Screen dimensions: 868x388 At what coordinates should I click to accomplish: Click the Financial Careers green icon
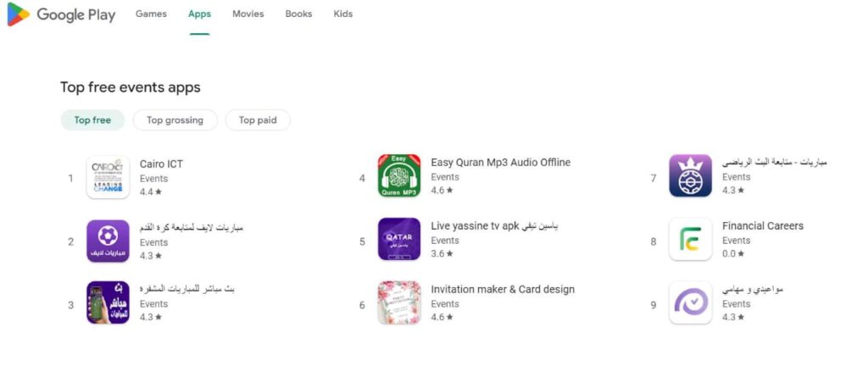(x=690, y=239)
